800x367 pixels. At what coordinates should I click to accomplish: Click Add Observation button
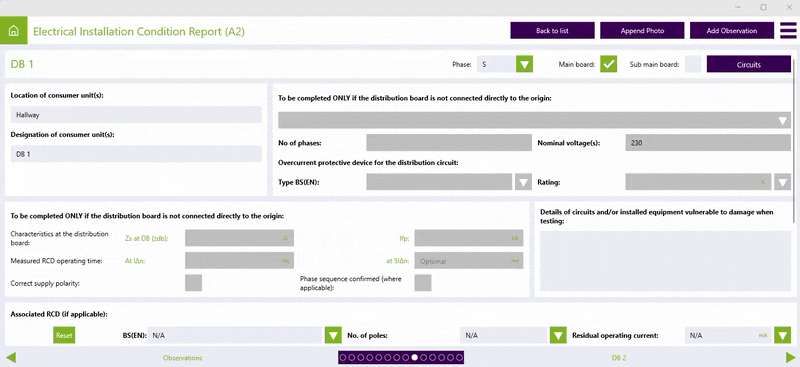(732, 31)
